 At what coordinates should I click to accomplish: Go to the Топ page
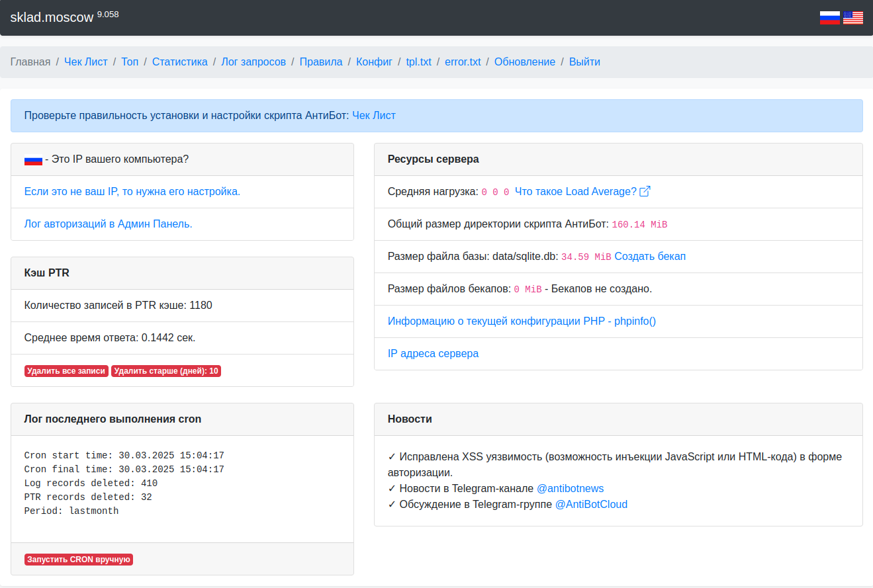pyautogui.click(x=130, y=62)
